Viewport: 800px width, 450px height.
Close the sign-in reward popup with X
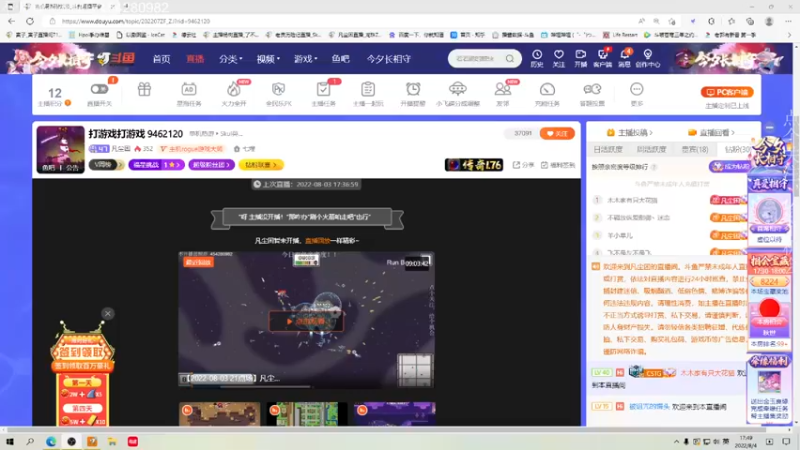(108, 313)
